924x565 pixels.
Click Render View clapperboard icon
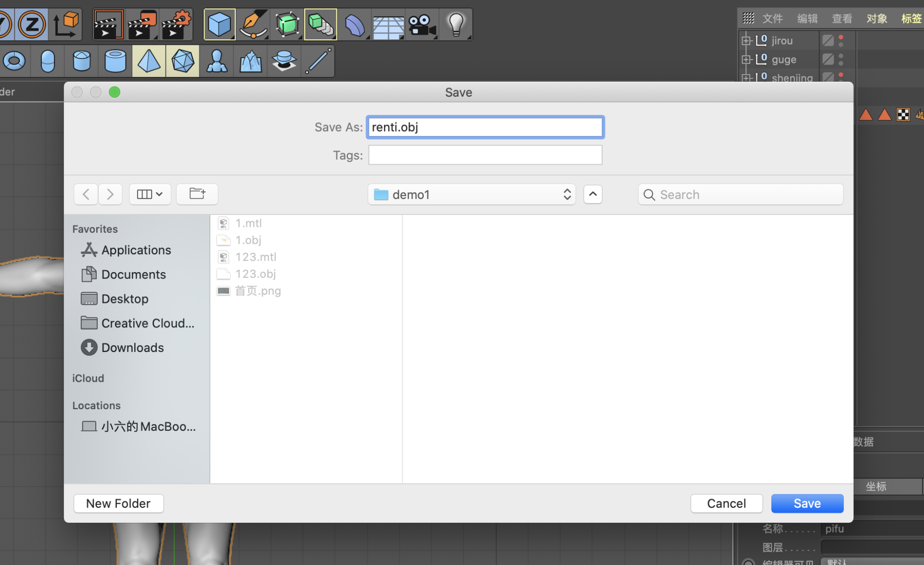point(108,24)
